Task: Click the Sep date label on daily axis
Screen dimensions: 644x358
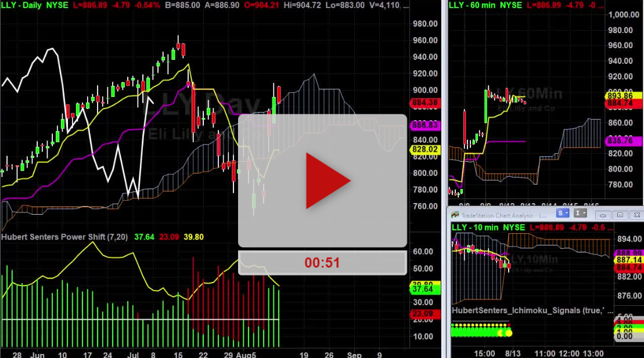Action: pos(354,355)
